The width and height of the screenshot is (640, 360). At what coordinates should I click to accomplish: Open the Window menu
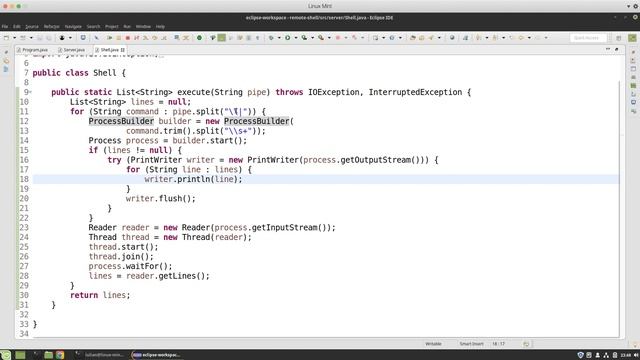[x=143, y=27]
